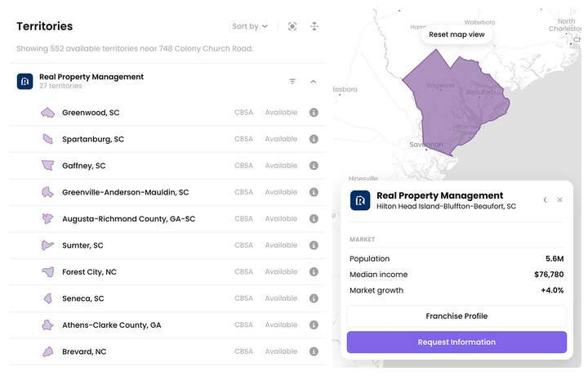Click the Available status for Sumter, SC
The height and width of the screenshot is (376, 588).
tap(281, 245)
